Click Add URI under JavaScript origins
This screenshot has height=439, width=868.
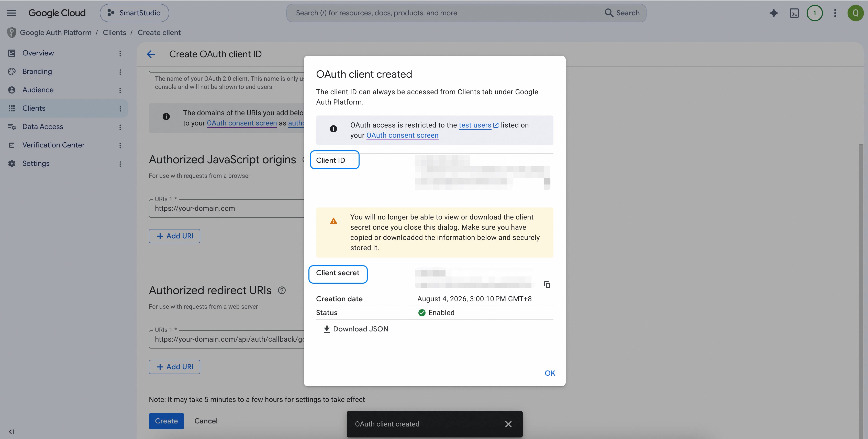coord(174,236)
